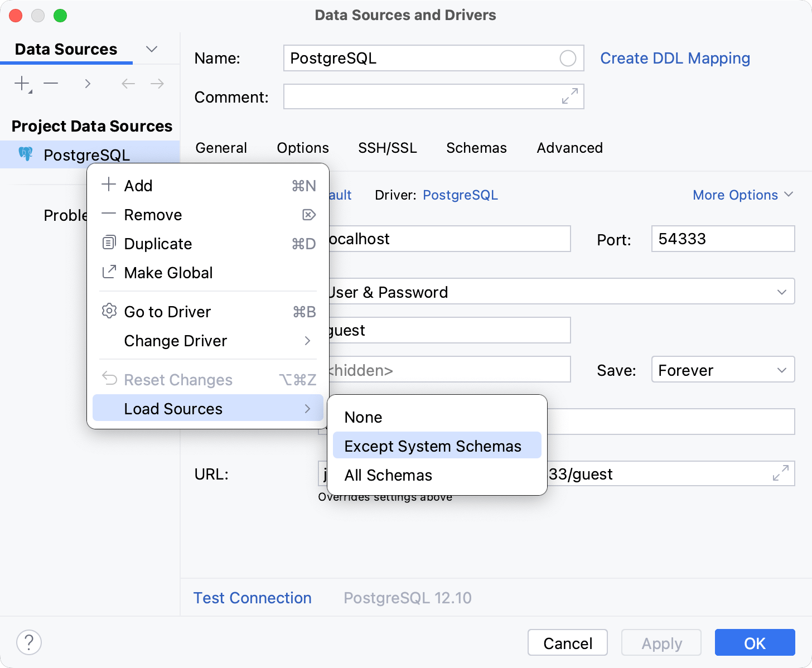The height and width of the screenshot is (668, 812).
Task: Open the User & Password authentication dropdown
Action: pyautogui.click(x=782, y=291)
